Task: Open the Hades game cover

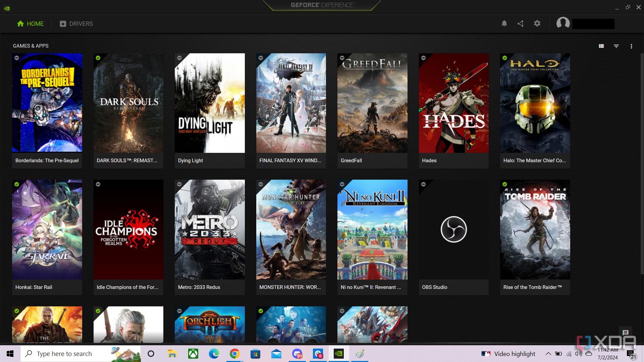Action: (454, 103)
